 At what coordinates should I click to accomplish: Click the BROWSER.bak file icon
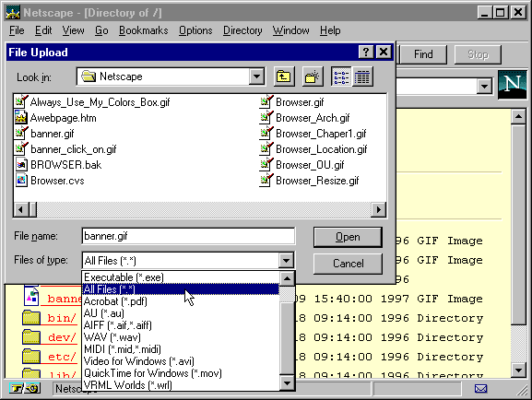pos(21,165)
